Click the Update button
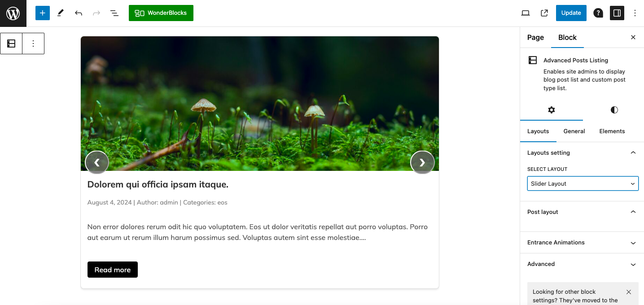 pos(571,13)
